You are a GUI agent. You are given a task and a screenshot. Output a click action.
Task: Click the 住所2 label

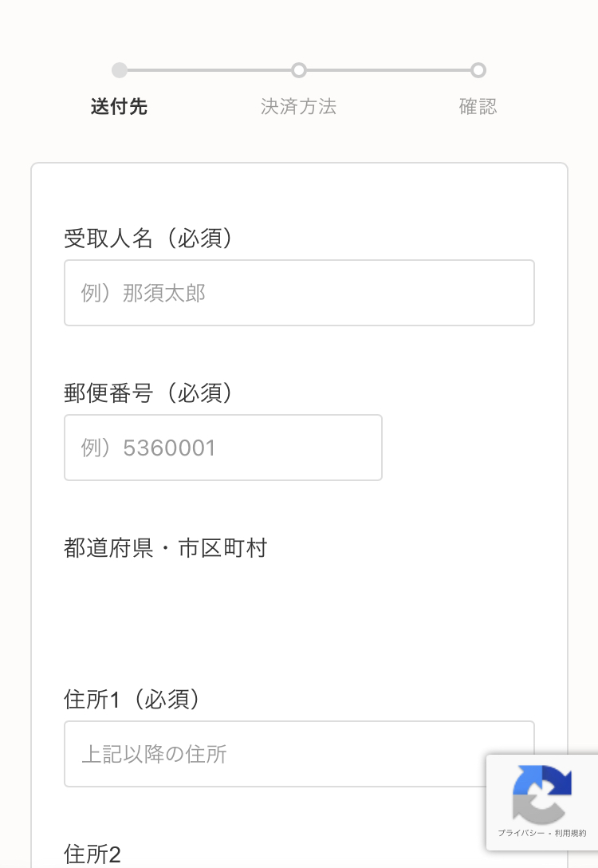92,854
